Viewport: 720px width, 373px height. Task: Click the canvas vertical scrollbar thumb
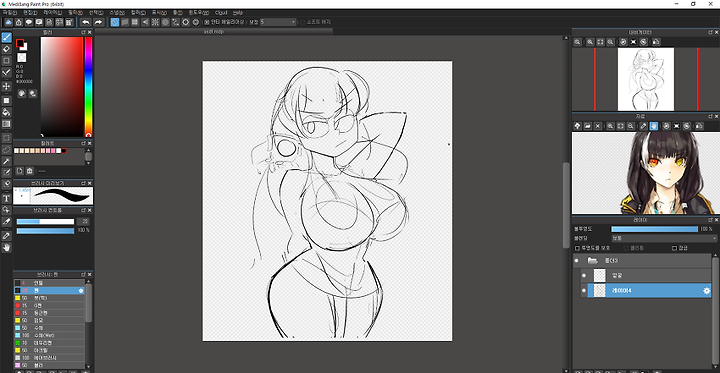click(x=567, y=204)
